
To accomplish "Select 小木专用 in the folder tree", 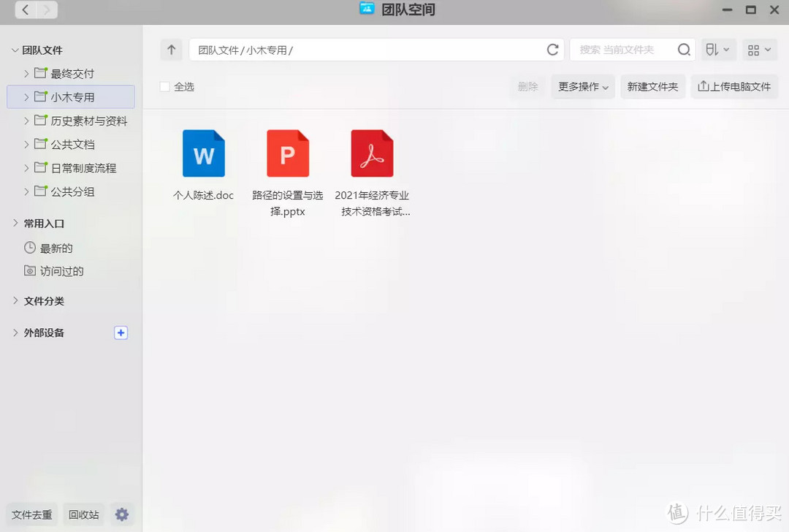I will click(71, 96).
